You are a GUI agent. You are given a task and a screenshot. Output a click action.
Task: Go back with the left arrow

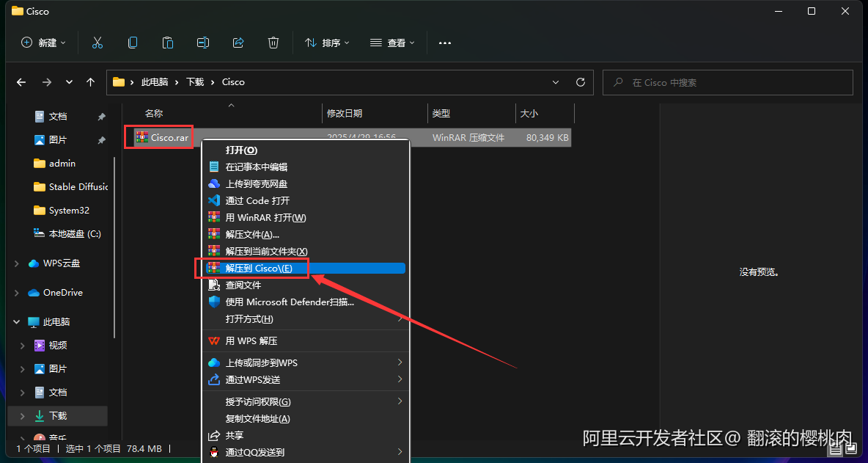click(21, 82)
